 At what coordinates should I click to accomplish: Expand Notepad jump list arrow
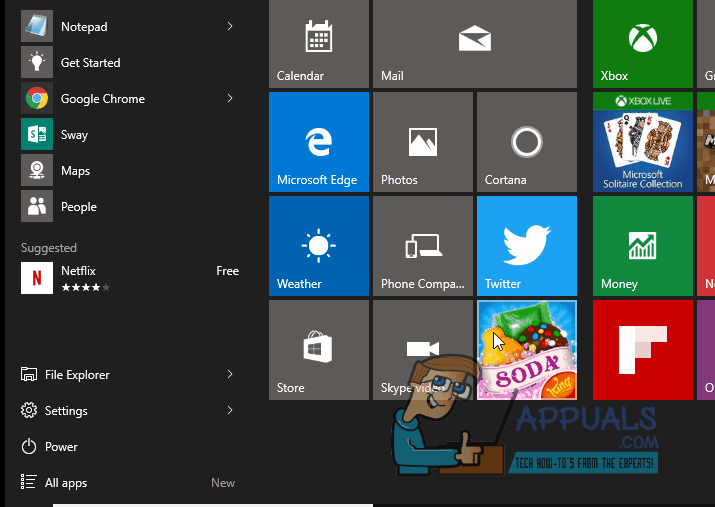pyautogui.click(x=230, y=26)
